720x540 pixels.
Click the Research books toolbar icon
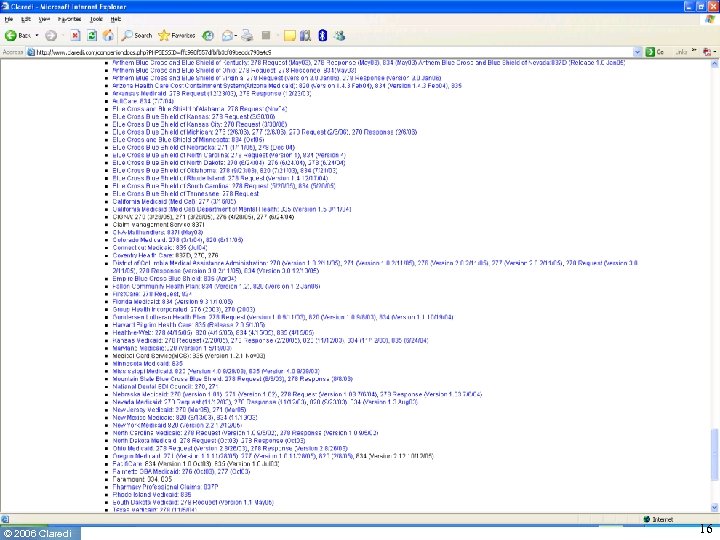(305, 35)
